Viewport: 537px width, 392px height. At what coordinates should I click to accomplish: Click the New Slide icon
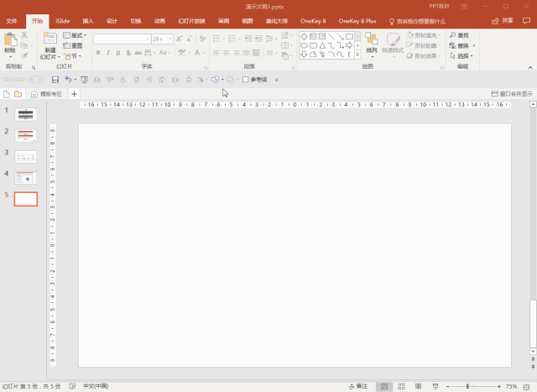point(50,39)
